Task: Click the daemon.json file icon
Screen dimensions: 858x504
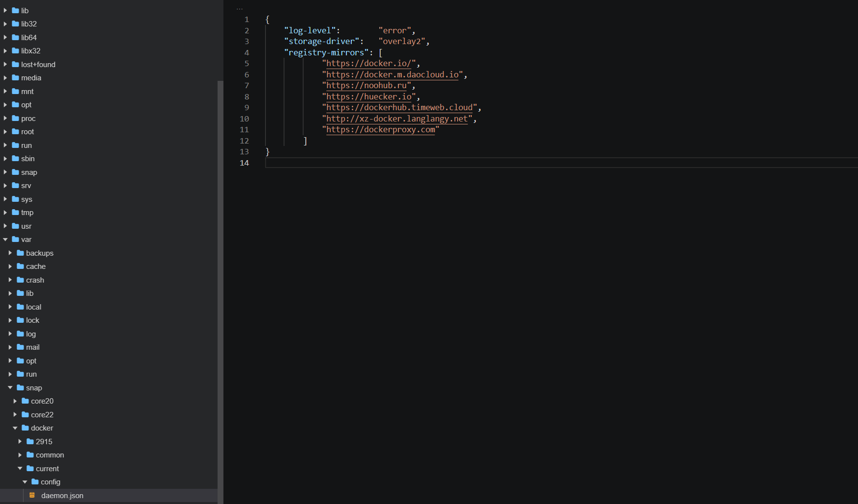Action: point(32,495)
